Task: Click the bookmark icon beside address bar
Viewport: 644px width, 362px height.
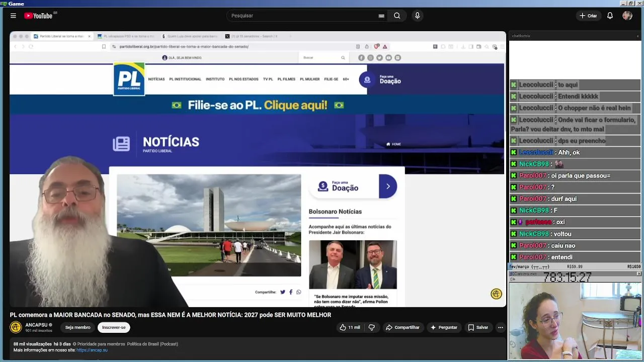Action: coord(104,46)
